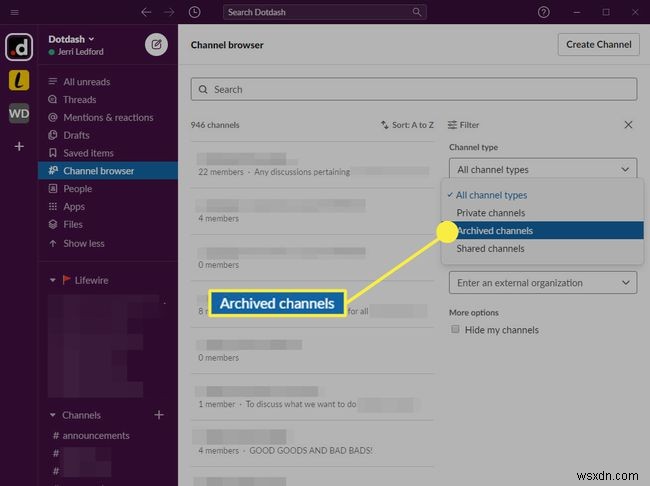
Task: Select the Dotdash workspace icon
Action: pyautogui.click(x=19, y=47)
